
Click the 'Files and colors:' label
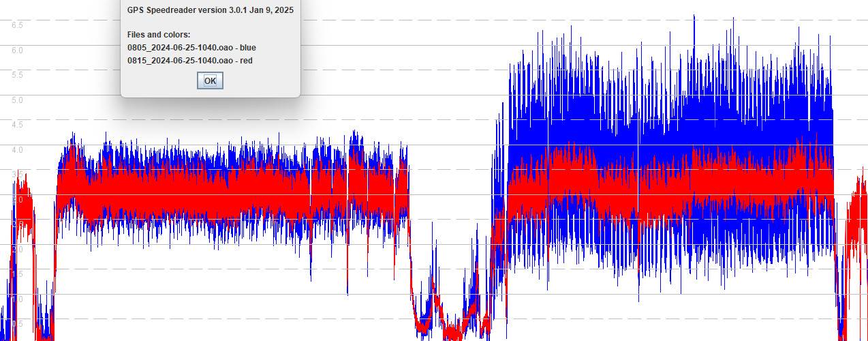tap(159, 35)
